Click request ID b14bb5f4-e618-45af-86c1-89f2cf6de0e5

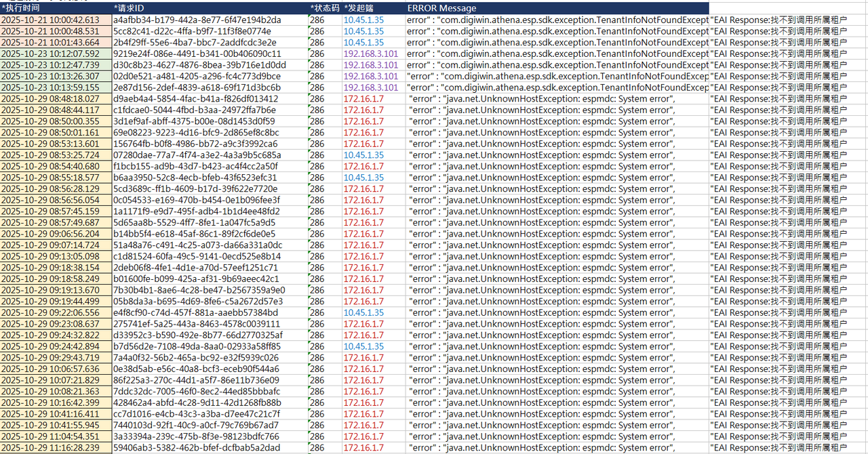click(x=194, y=234)
